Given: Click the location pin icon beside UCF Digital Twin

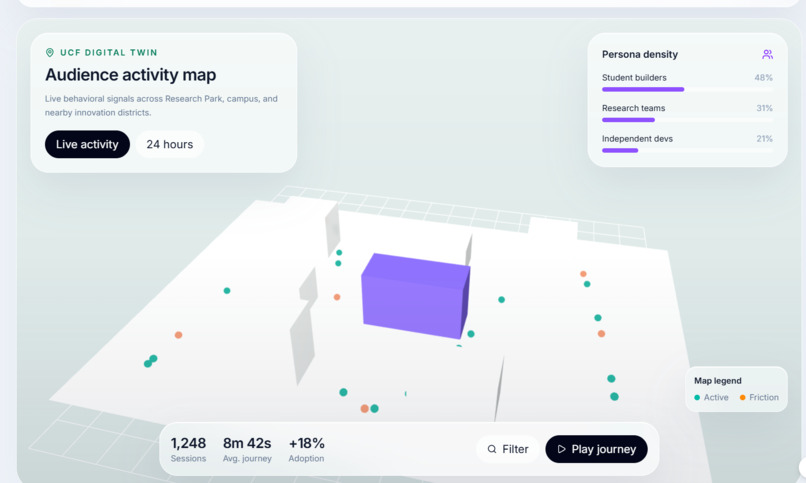Looking at the screenshot, I should (50, 52).
